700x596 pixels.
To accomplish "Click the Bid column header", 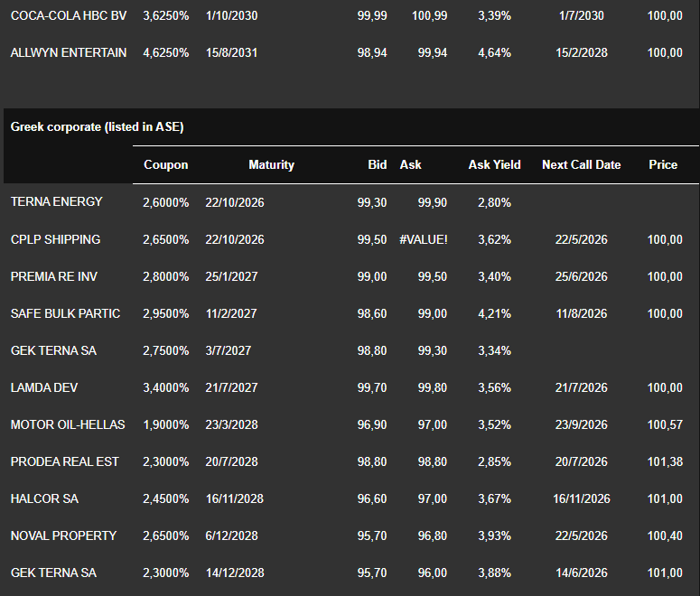I will 377,164.
